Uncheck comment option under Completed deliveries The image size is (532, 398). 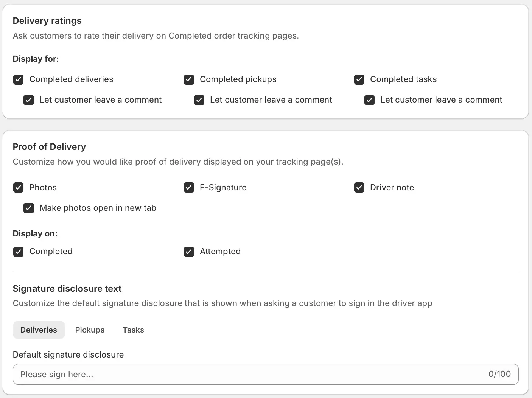29,100
